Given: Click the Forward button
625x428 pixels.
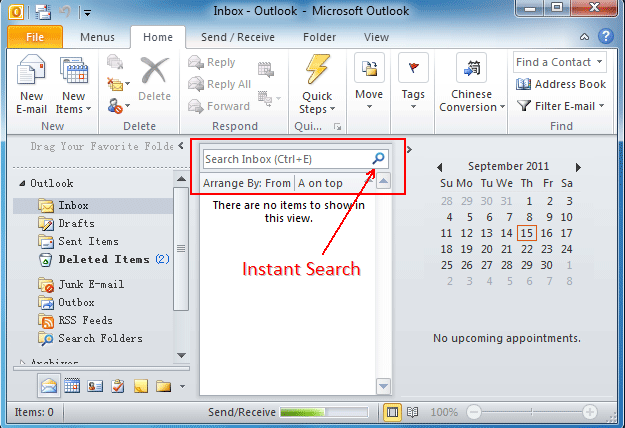Looking at the screenshot, I should [219, 106].
